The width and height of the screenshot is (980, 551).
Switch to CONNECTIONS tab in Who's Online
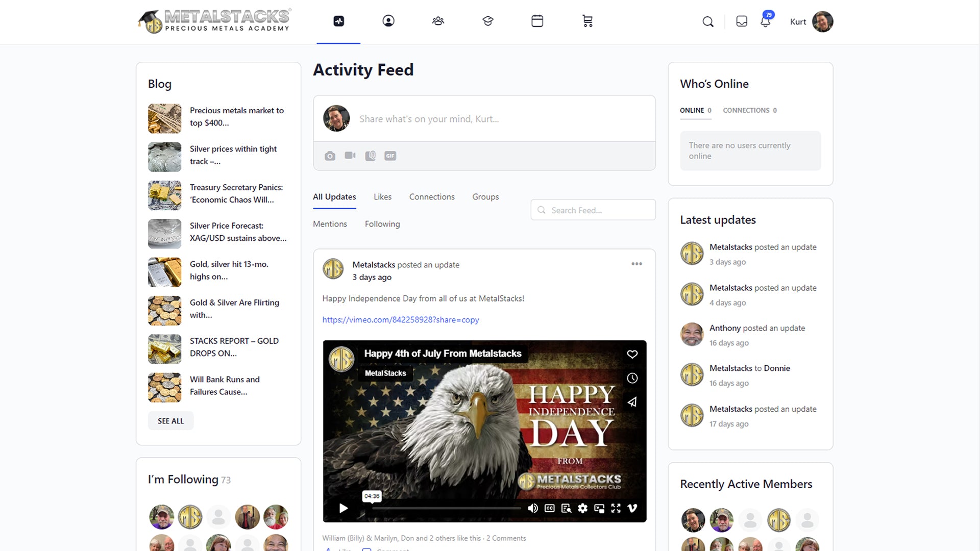click(x=750, y=110)
